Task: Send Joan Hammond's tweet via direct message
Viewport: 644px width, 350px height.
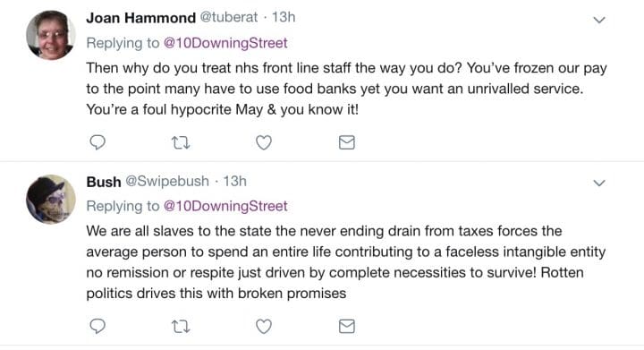Action: click(347, 142)
